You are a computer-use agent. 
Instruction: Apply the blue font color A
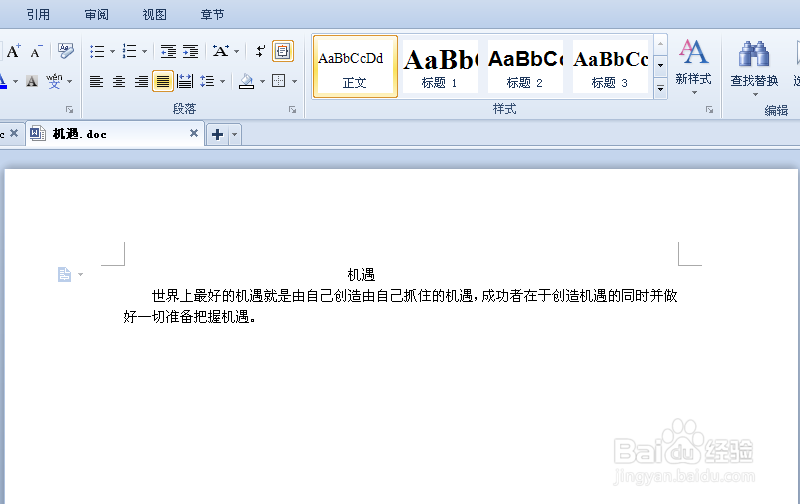point(3,81)
